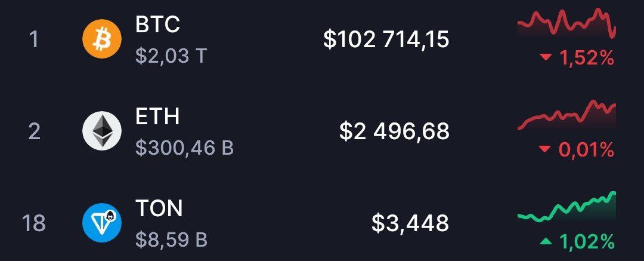644x261 pixels.
Task: Click the ETH market cap $300,46 B
Action: click(x=184, y=148)
